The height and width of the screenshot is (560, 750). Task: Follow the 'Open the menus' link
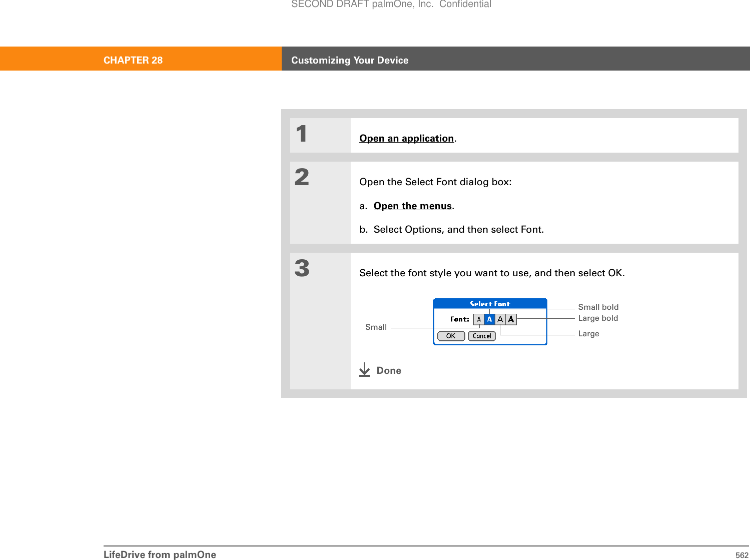point(413,206)
